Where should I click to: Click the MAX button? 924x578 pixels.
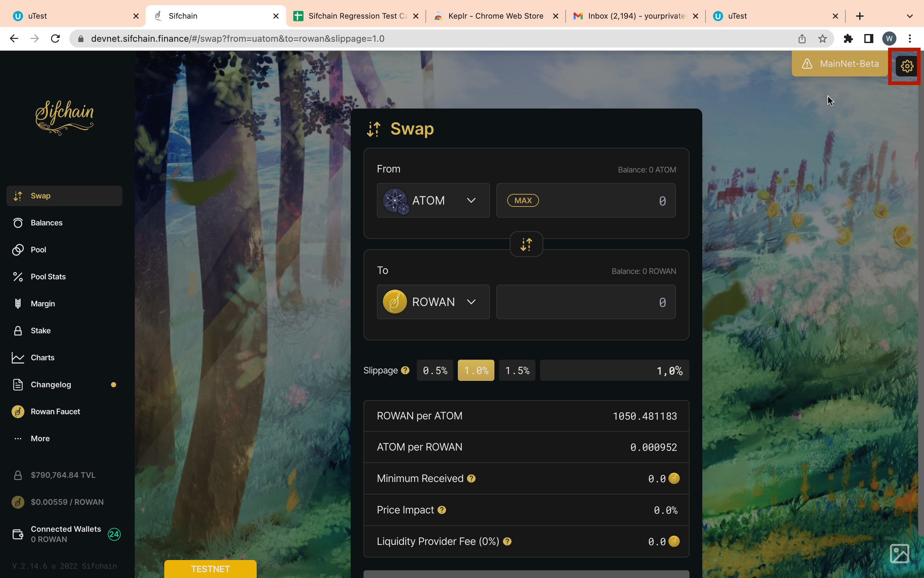[x=523, y=200]
